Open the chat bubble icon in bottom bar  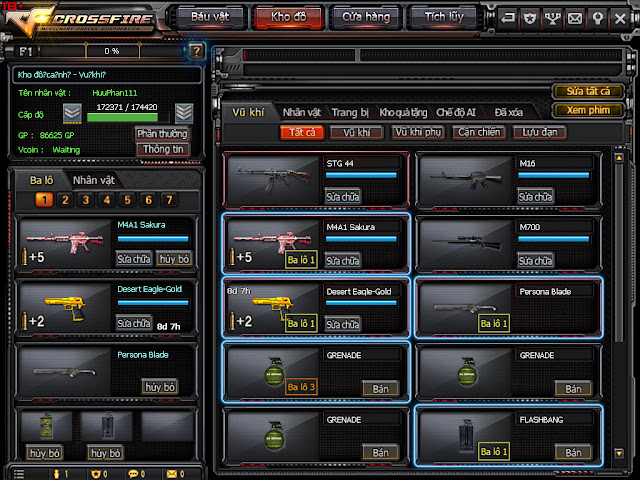pos(133,474)
